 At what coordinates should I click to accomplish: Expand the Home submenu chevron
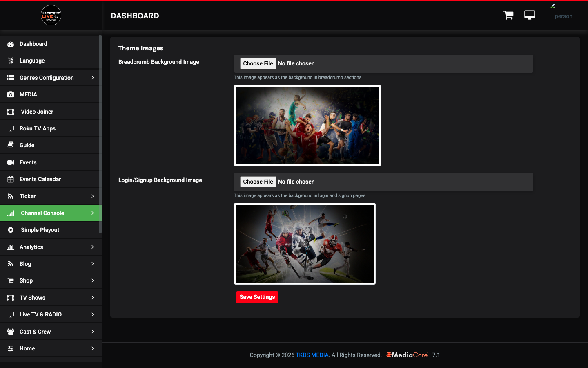(x=93, y=348)
